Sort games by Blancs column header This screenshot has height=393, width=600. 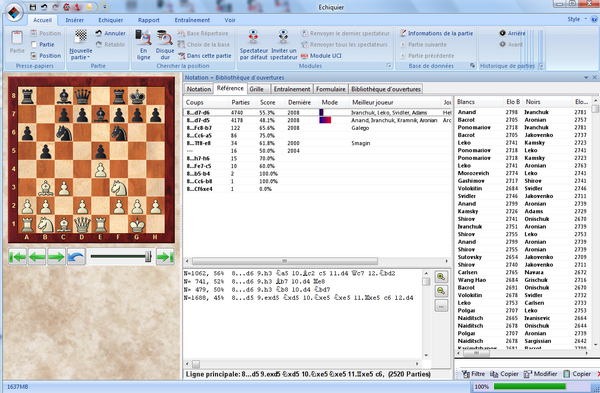tap(466, 102)
